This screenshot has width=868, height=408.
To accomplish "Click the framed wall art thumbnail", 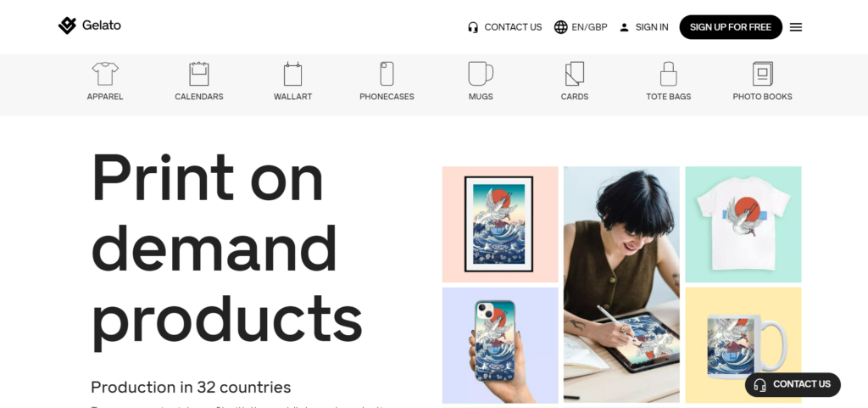I will (500, 224).
